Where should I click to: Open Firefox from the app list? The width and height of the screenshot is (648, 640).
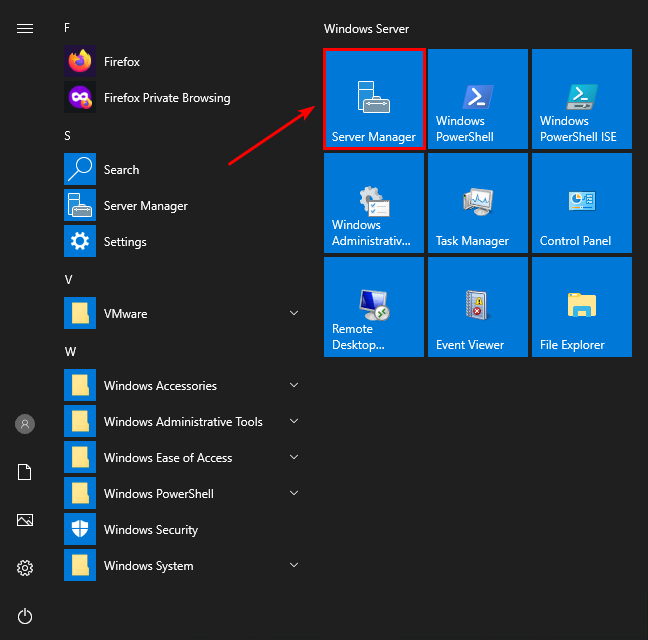121,62
